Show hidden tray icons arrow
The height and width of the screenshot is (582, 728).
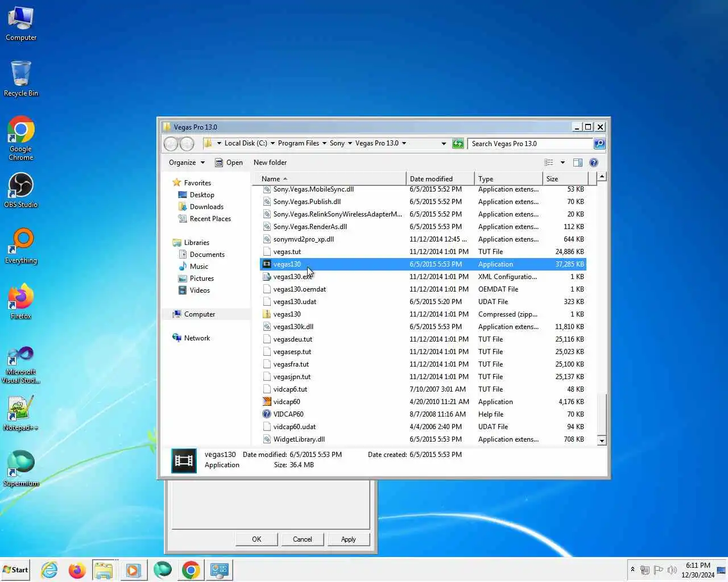tap(632, 569)
